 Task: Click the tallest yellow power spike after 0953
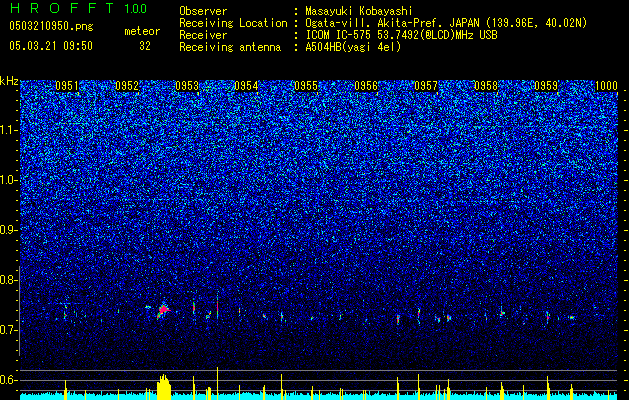(217, 383)
